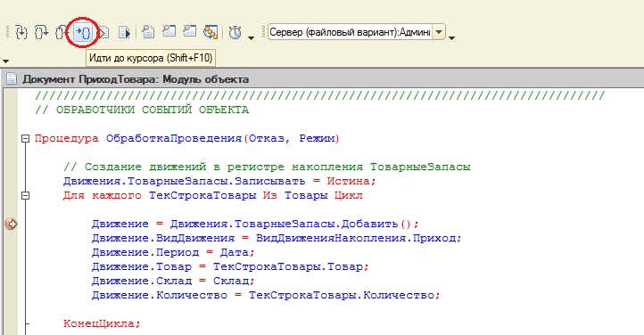Click the stopwatch performance measurement icon

(x=235, y=32)
